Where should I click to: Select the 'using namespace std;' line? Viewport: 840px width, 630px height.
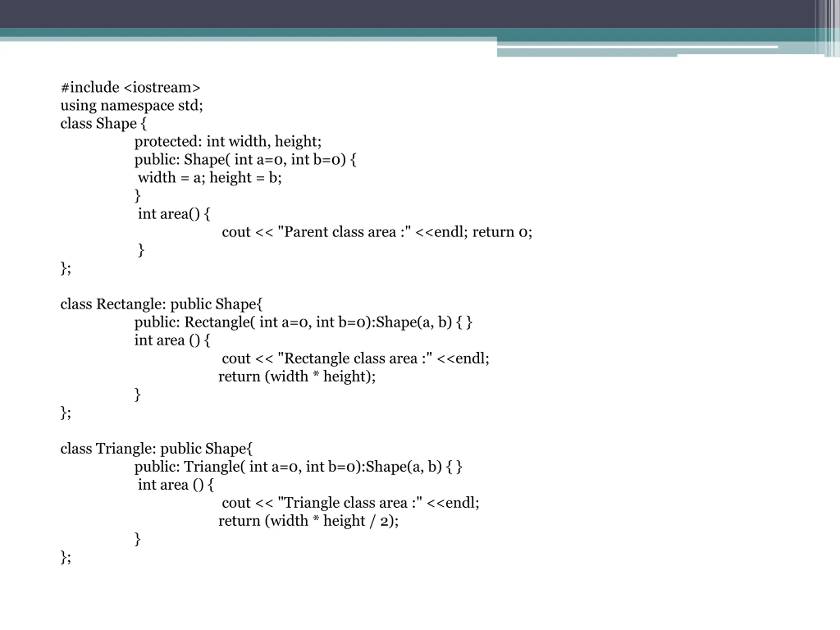click(132, 106)
